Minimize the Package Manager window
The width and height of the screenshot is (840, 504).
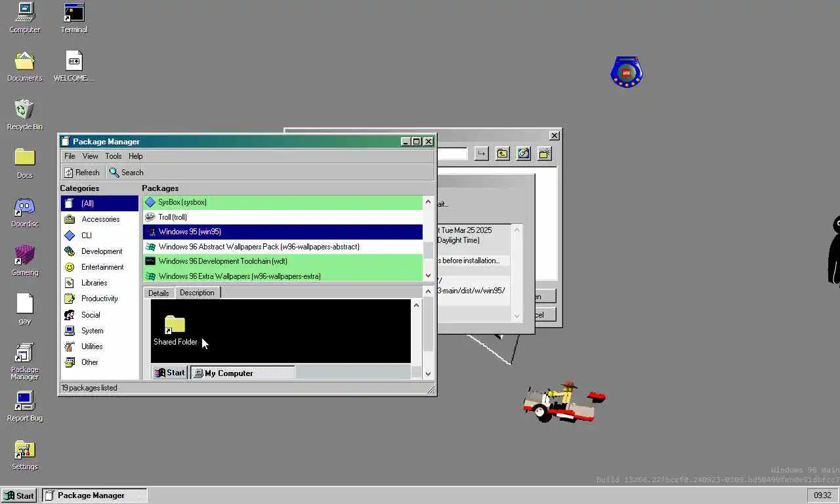click(x=406, y=142)
